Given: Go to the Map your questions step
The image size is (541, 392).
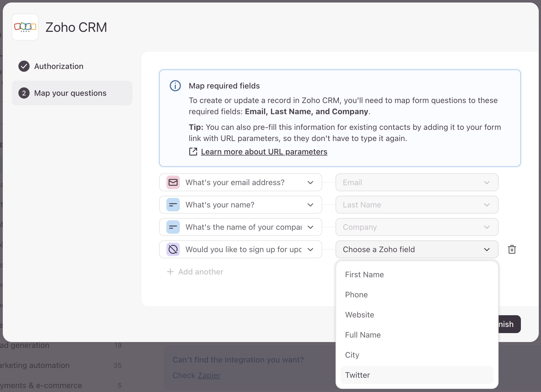Looking at the screenshot, I should (72, 93).
